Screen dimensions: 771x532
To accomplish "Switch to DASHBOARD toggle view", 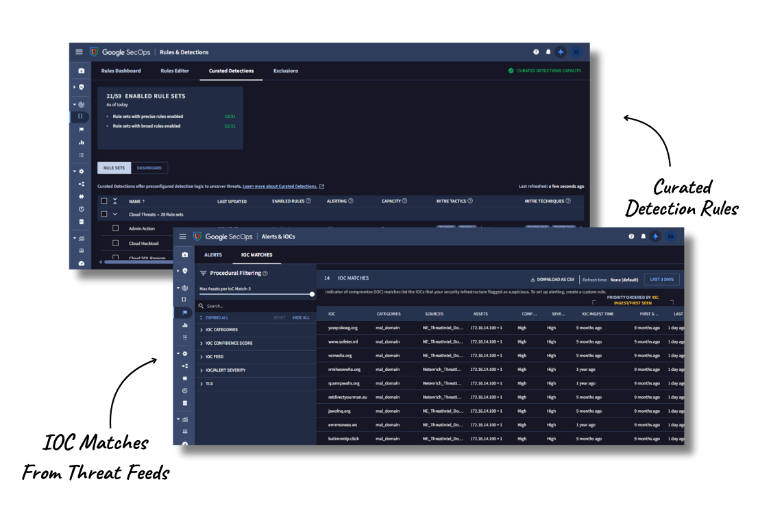I will [149, 168].
